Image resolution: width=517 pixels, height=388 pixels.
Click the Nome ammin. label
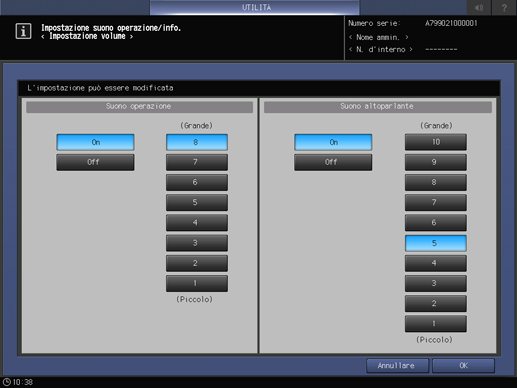tap(378, 37)
